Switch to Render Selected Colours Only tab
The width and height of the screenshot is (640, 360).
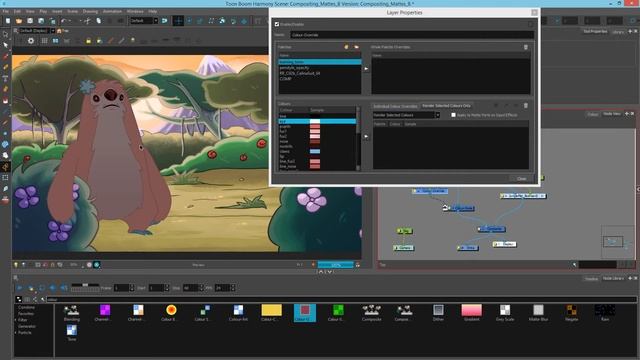click(x=446, y=106)
